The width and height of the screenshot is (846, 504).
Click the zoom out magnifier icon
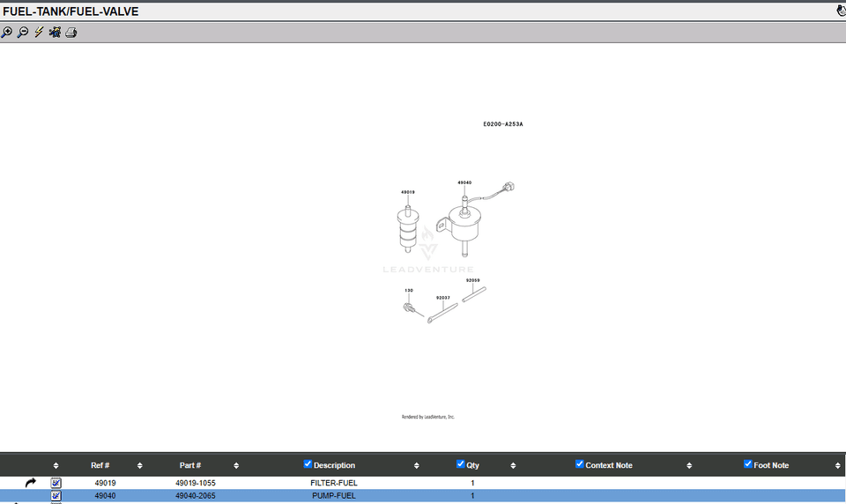coord(23,33)
